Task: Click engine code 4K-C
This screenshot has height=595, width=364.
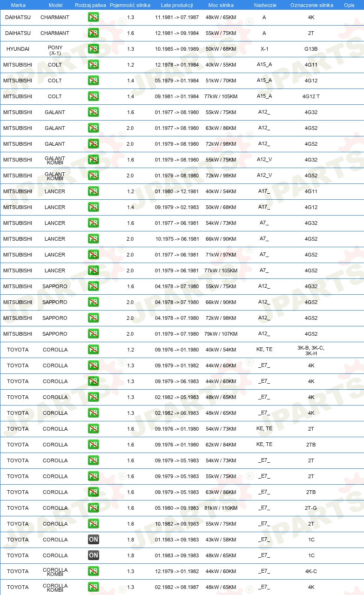Action: coord(311,571)
